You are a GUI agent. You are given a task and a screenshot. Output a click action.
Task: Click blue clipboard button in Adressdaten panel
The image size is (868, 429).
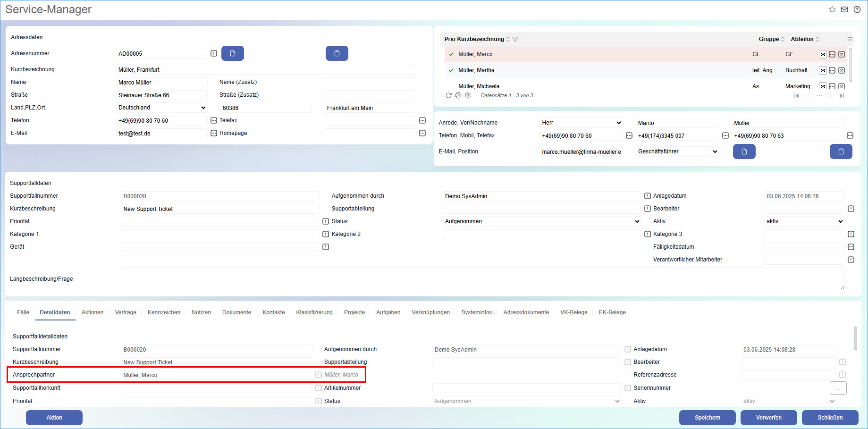(x=337, y=53)
